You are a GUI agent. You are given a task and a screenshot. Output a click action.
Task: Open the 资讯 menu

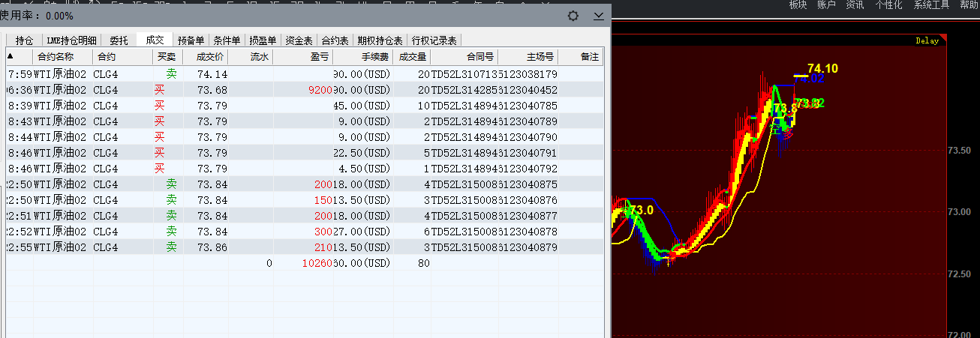[855, 5]
